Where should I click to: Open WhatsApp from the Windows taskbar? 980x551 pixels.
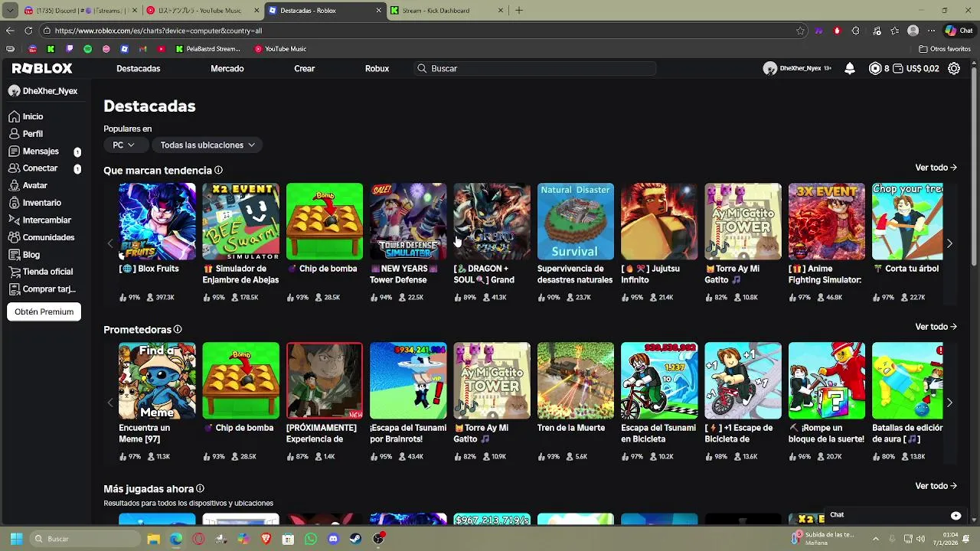coord(311,539)
